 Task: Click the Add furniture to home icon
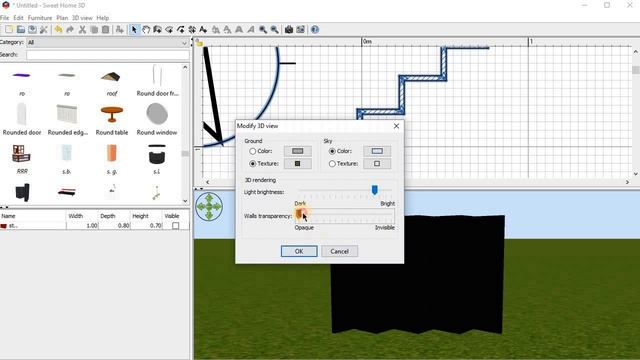click(x=119, y=29)
